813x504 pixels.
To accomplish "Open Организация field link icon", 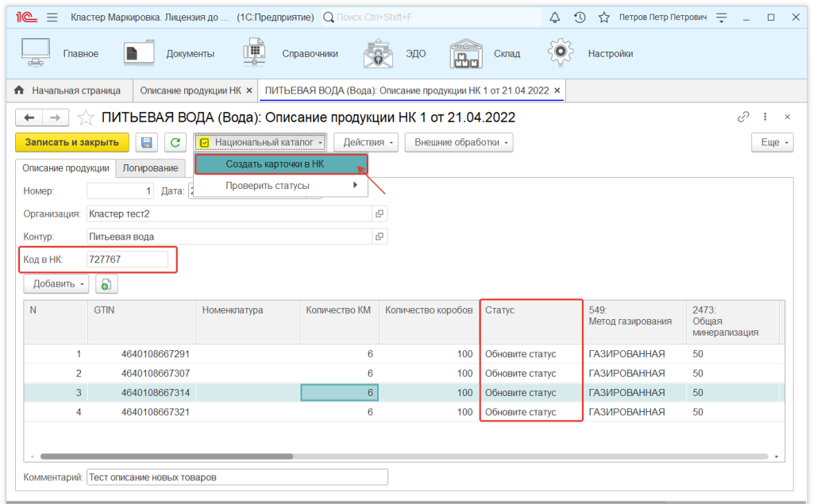I will [380, 214].
